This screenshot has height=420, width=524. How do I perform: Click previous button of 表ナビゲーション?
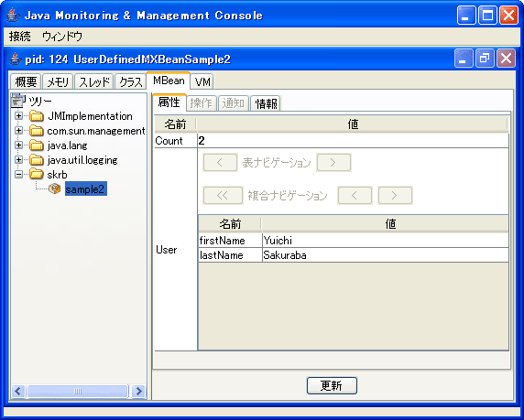coord(220,163)
